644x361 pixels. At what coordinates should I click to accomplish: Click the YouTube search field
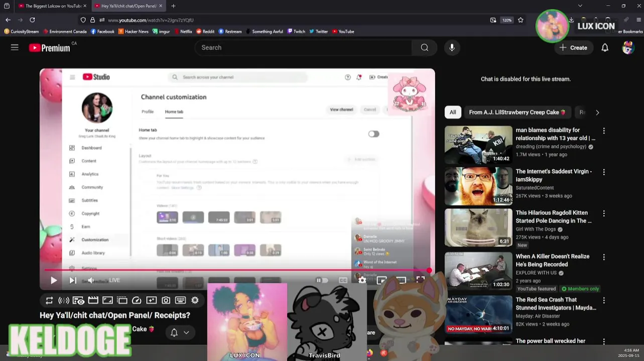pos(303,48)
